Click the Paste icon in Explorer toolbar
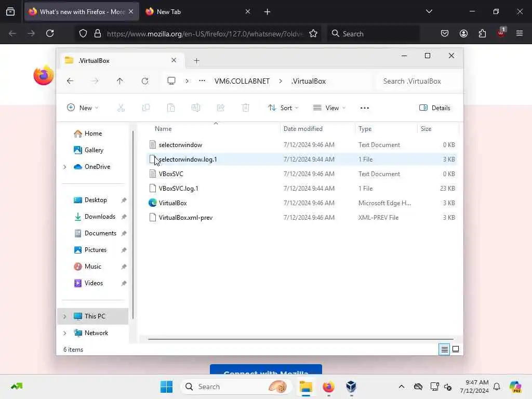Screen dimensions: 532x399 point(171,108)
